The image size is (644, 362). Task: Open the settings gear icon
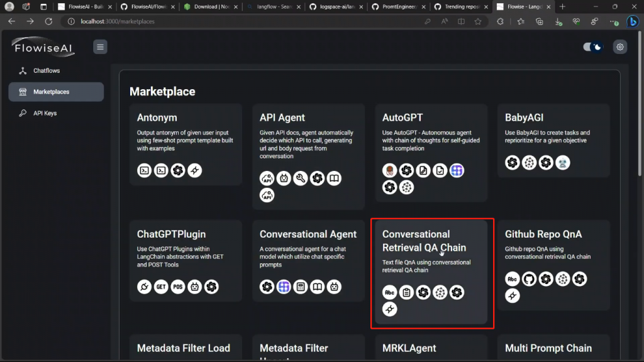(620, 47)
